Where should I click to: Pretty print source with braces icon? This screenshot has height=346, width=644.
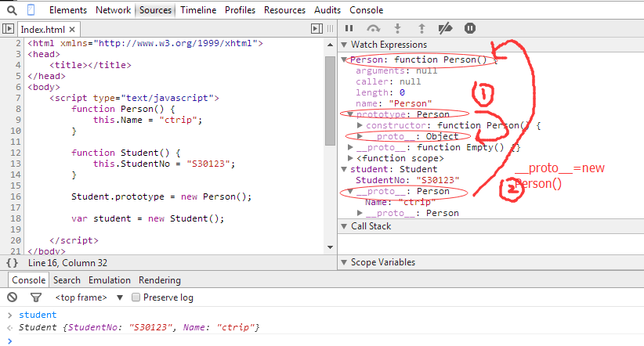tap(13, 263)
